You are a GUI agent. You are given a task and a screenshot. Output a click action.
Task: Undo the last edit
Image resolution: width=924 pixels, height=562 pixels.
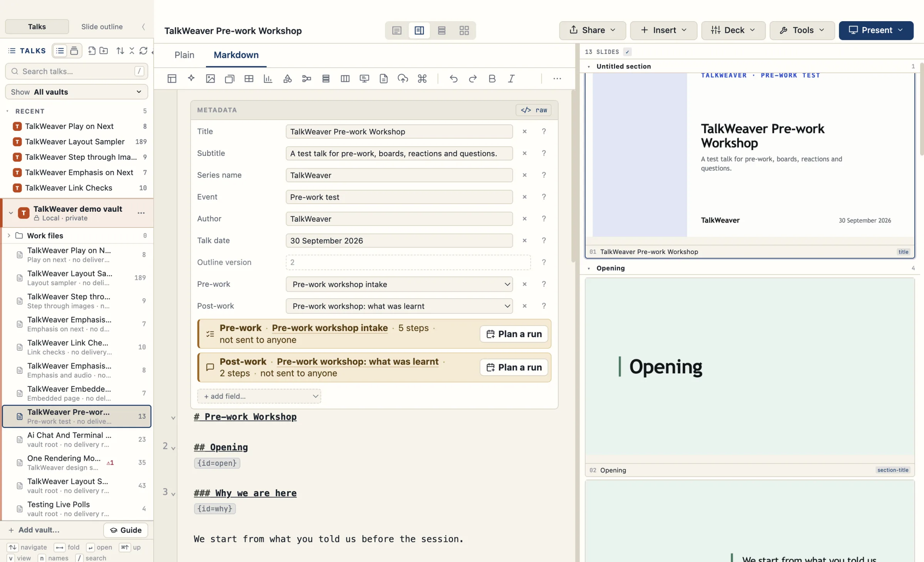coord(454,79)
